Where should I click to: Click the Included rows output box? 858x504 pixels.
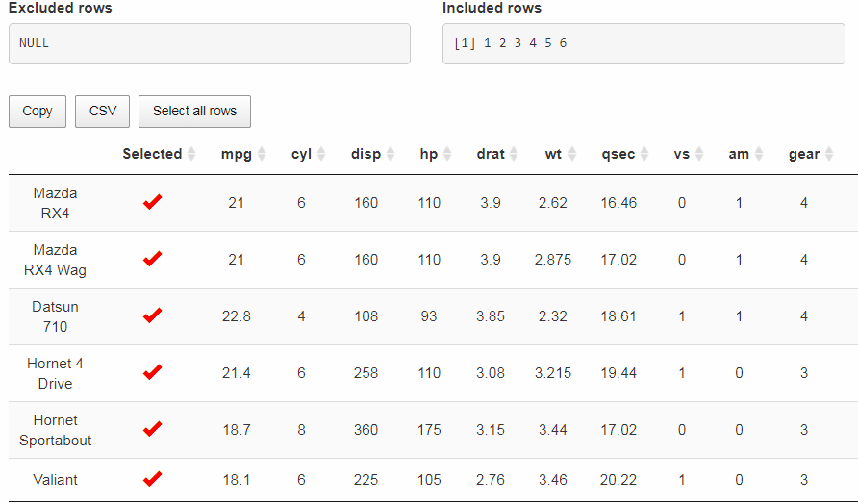643,44
